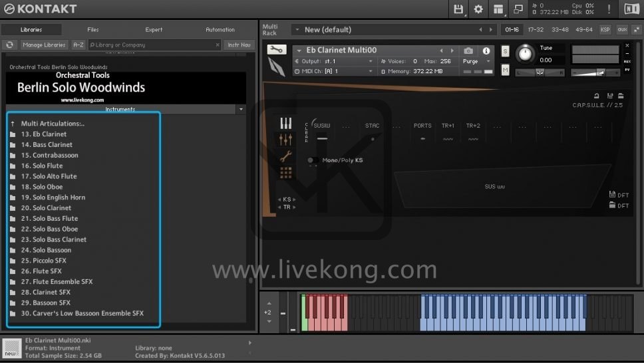Screen dimensions: 644x363
Task: Open the MIDI Ch [A] 1 dropdown
Action: point(371,71)
